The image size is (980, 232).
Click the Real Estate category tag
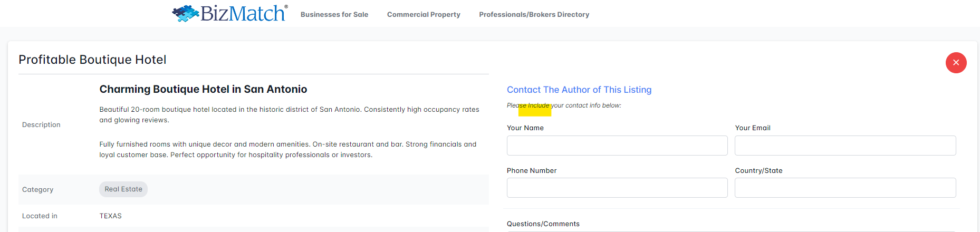pos(123,189)
